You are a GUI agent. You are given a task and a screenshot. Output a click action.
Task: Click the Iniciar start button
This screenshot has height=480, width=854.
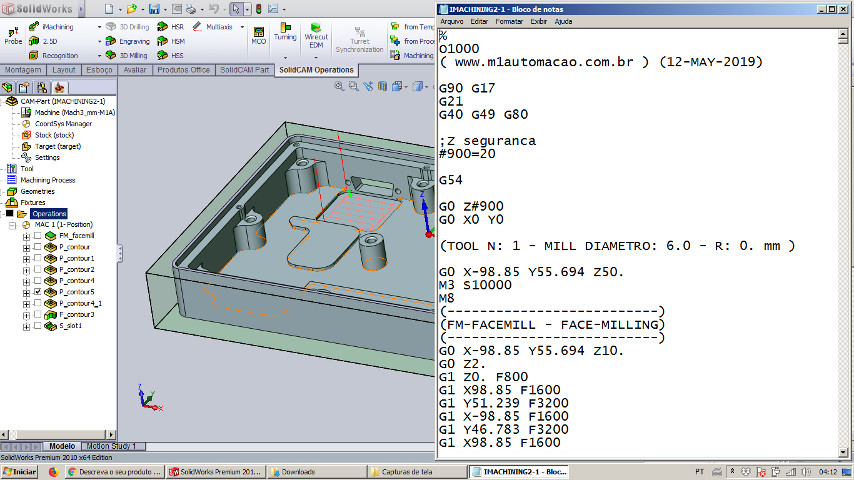[20, 471]
